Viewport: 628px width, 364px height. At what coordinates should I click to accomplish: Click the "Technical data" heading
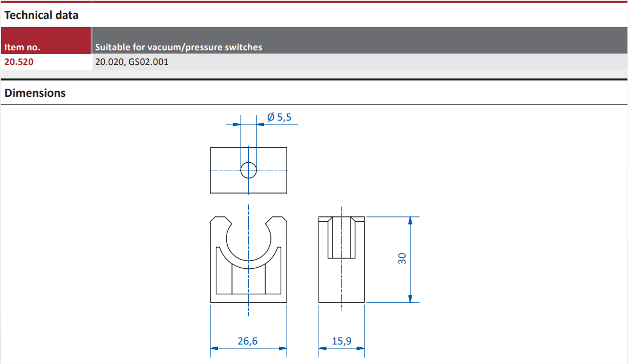41,15
